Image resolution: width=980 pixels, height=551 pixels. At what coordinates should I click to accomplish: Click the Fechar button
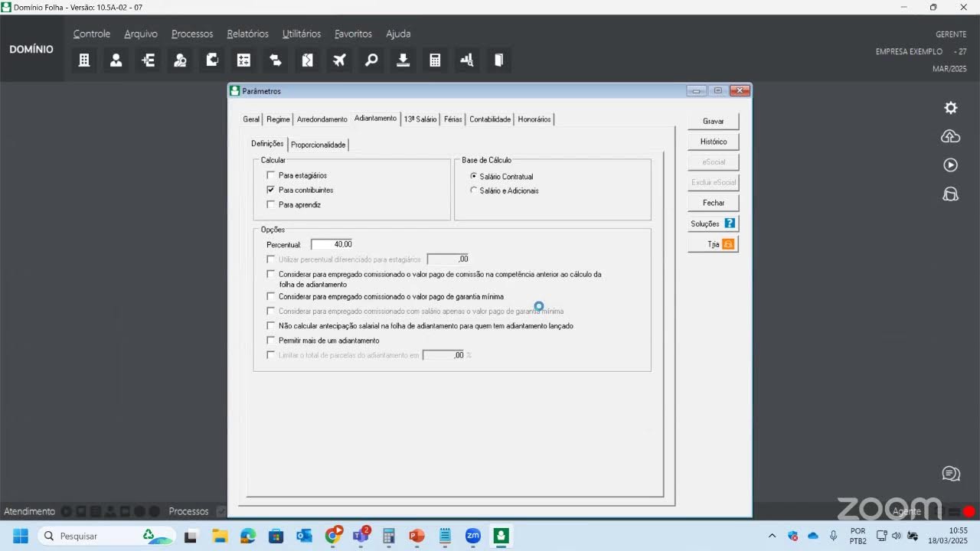click(714, 203)
